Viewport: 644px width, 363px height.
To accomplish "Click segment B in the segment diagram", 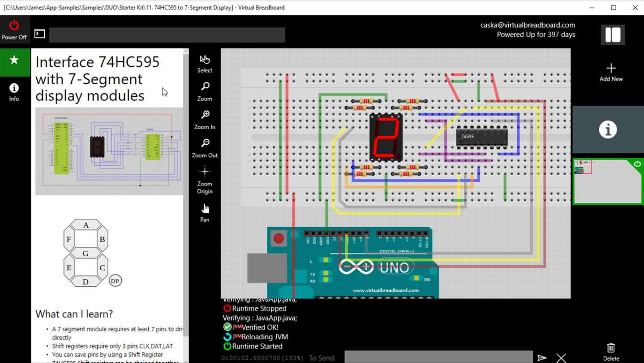I will [102, 239].
